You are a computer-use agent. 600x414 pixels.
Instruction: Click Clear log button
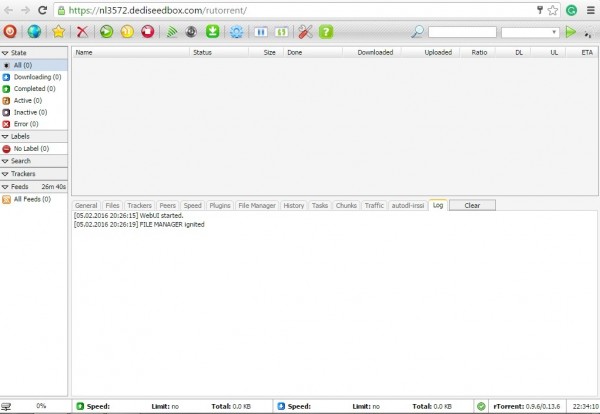[x=472, y=205]
